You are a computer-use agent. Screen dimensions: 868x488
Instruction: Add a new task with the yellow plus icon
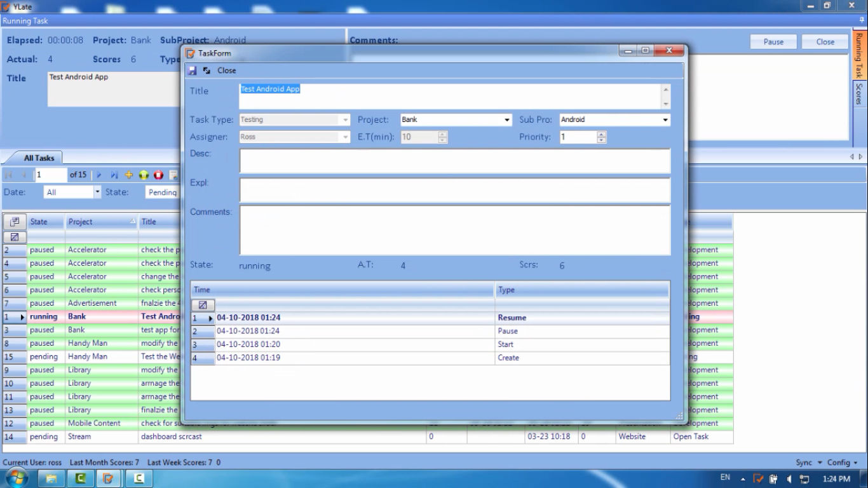click(129, 175)
